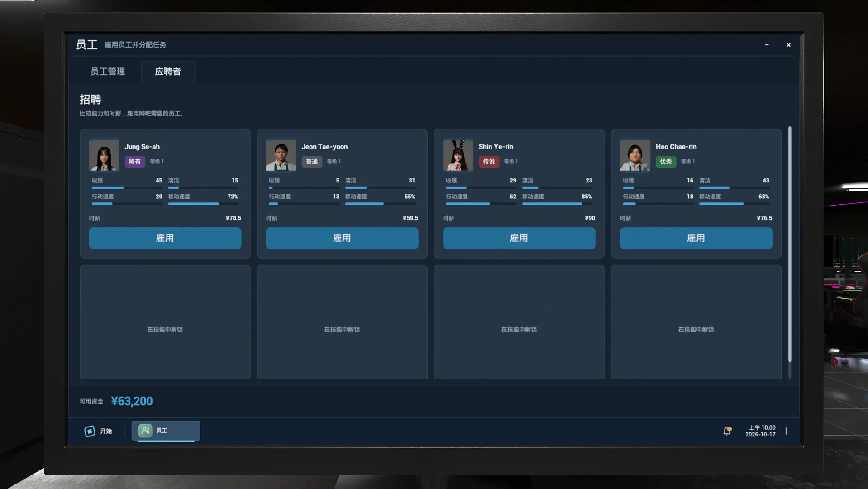
Task: Hire Jung Se-ah with 雇用 button
Action: pyautogui.click(x=165, y=238)
